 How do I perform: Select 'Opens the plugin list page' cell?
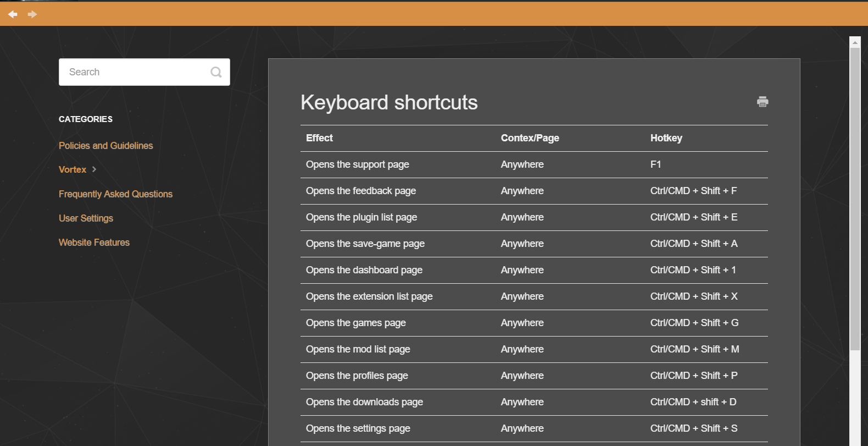point(361,217)
